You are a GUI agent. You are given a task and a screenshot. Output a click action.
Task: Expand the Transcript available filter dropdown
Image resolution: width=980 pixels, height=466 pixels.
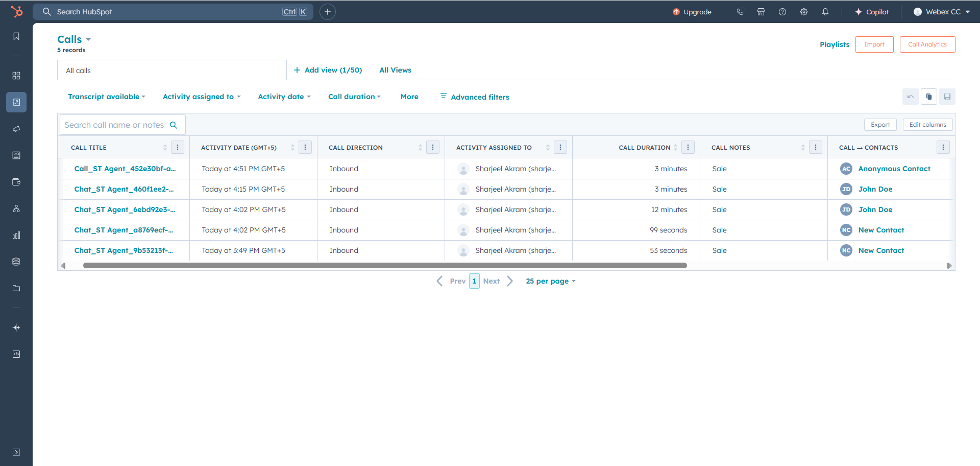pyautogui.click(x=107, y=97)
